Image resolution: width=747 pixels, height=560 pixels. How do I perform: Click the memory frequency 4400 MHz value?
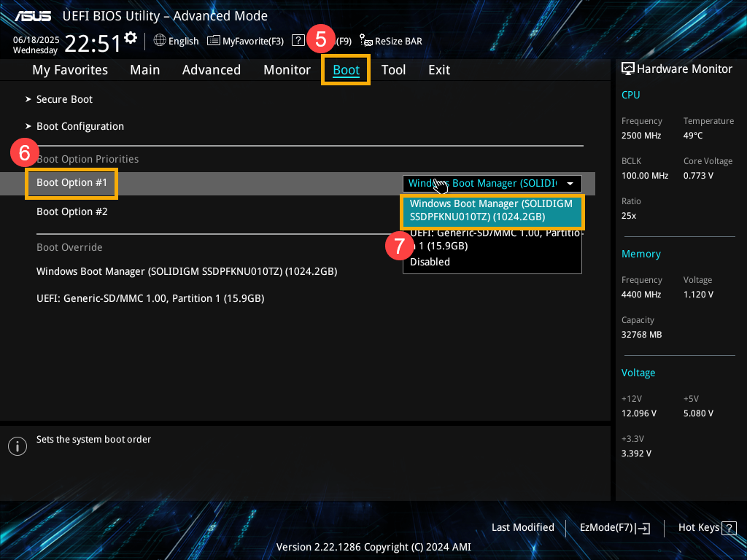[641, 295]
